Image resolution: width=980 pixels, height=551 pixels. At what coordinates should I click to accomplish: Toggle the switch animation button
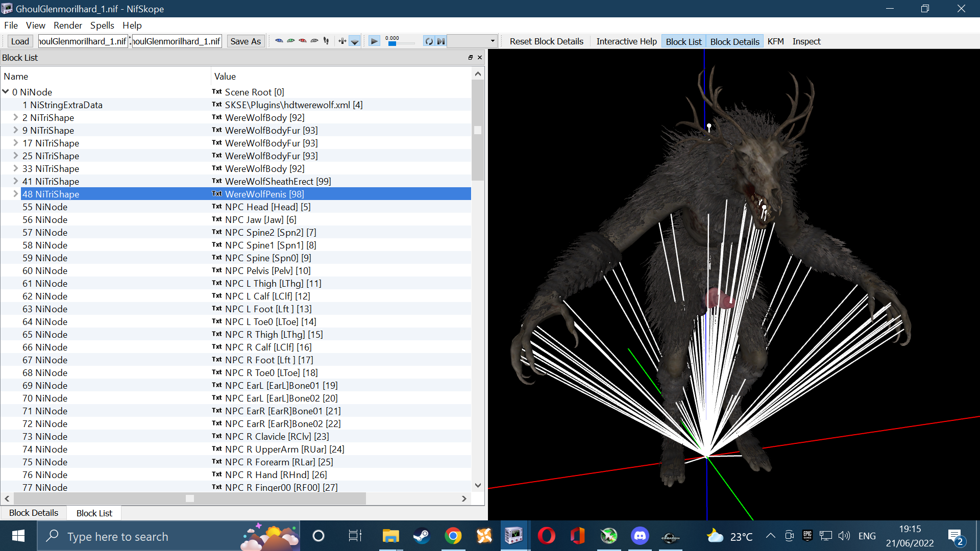point(441,41)
